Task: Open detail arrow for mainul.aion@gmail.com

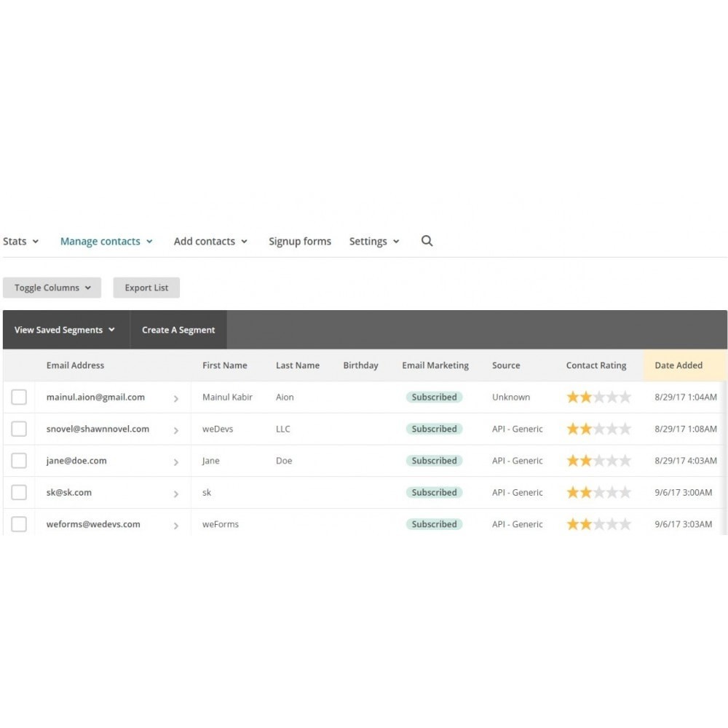Action: pos(176,398)
